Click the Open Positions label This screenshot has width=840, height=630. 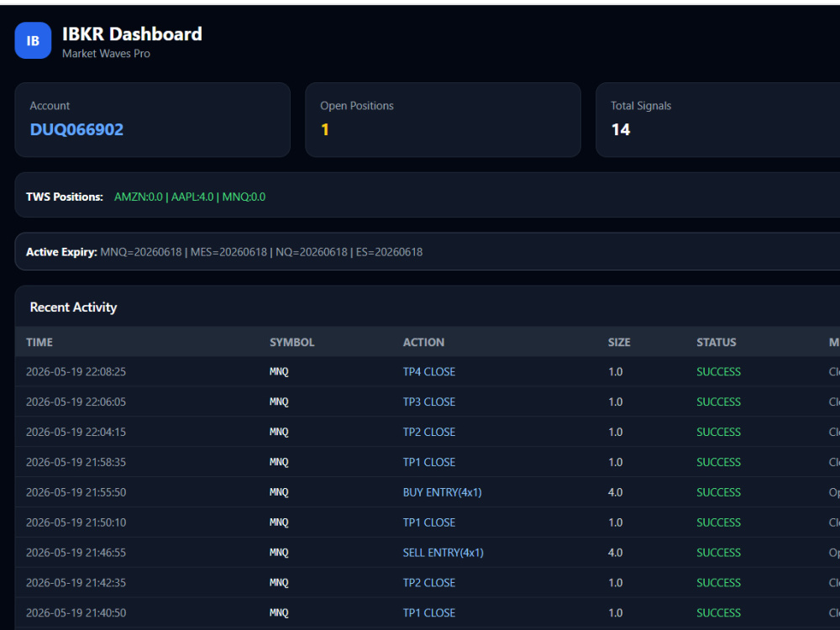coord(357,106)
